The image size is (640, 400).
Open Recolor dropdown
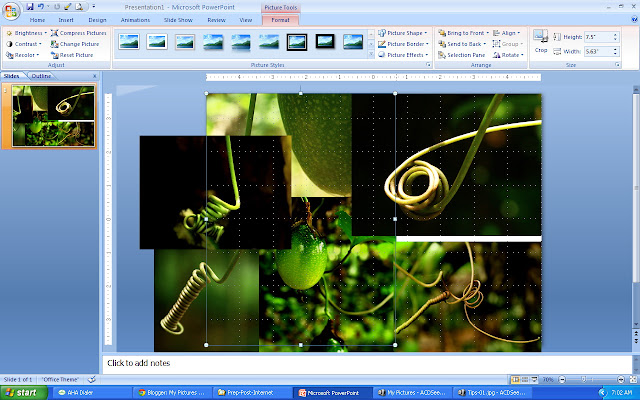click(23, 55)
